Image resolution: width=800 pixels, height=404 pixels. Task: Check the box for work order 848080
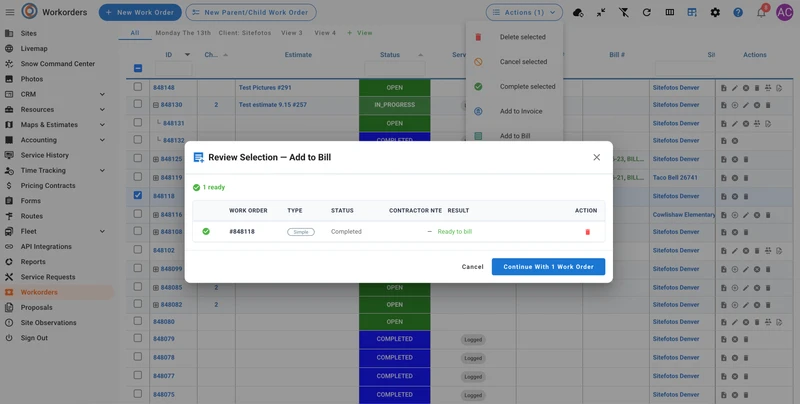(138, 321)
